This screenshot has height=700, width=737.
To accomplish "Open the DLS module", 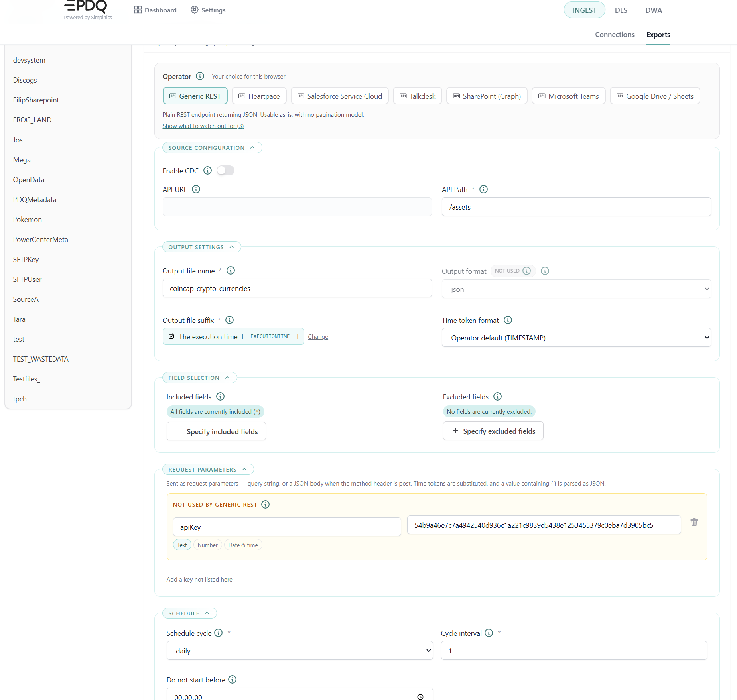I will coord(621,10).
